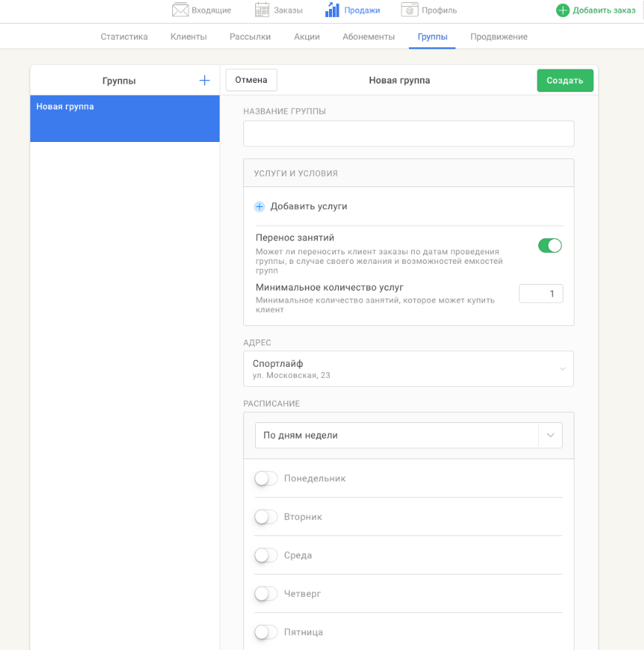Click the Понедельник label
The image size is (644, 650).
314,478
